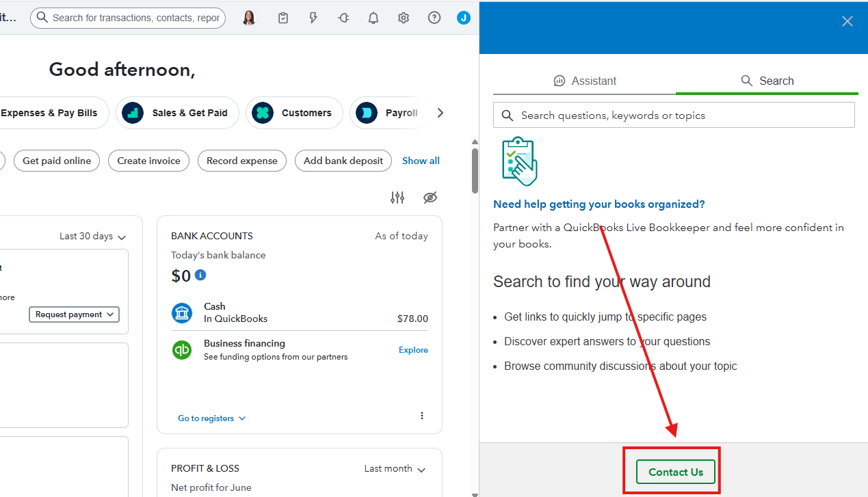This screenshot has height=497, width=868.
Task: Open the Payroll shortcut
Action: tap(389, 113)
